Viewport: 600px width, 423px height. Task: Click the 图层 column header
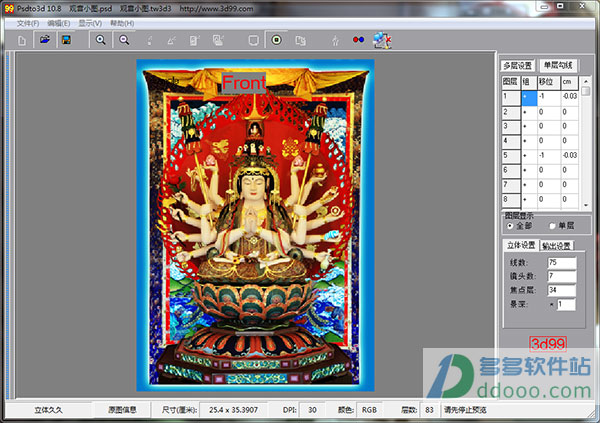511,82
